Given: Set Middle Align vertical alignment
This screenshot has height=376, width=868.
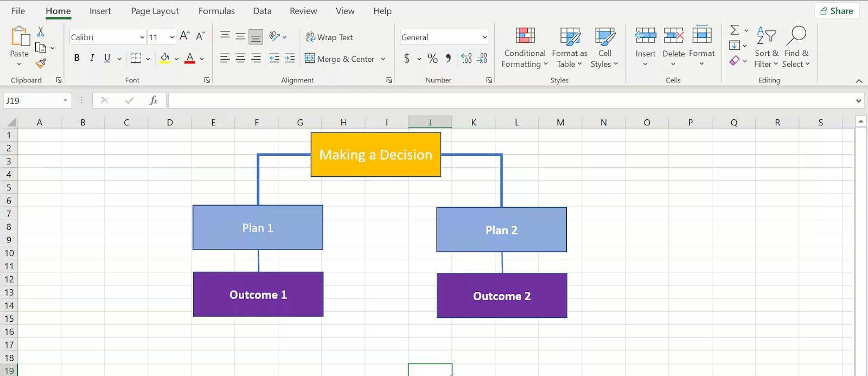Looking at the screenshot, I should click(x=240, y=36).
